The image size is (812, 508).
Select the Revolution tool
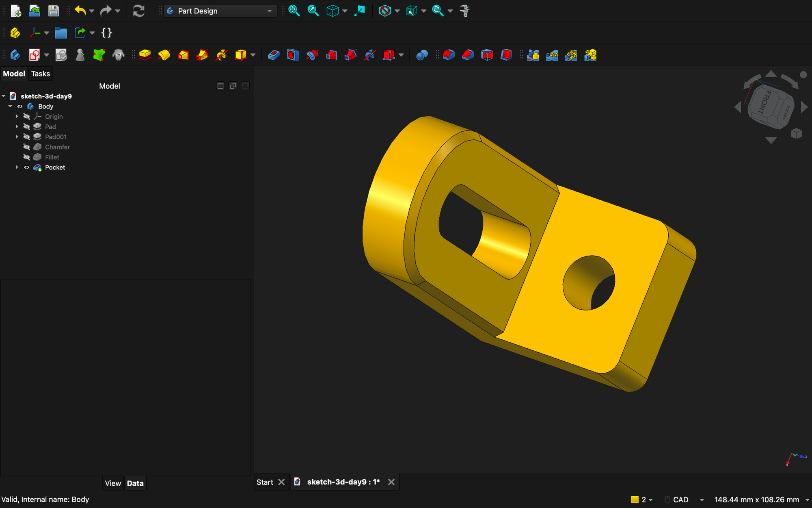(164, 55)
